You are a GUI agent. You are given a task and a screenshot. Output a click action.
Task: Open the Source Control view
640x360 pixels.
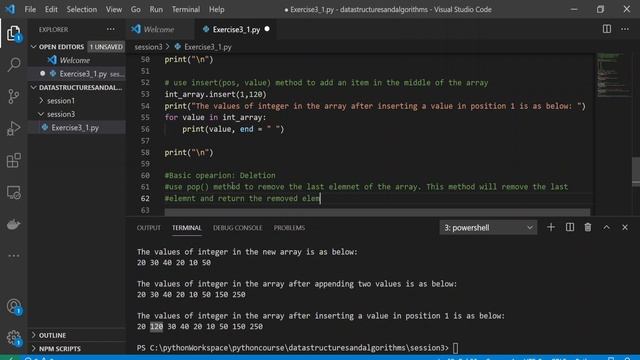(x=13, y=96)
